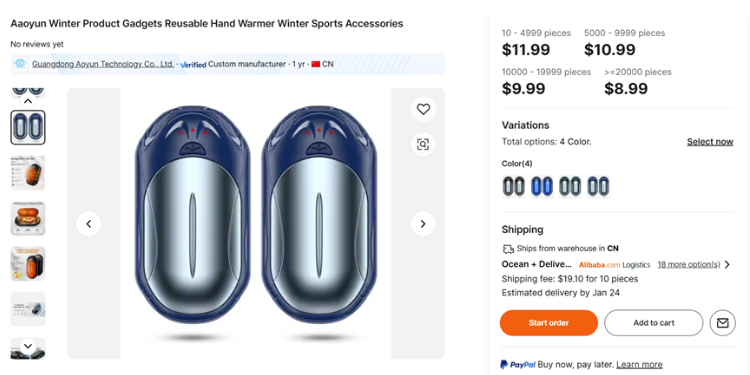View the burger image thumbnail
This screenshot has height=375, width=750.
point(28,219)
